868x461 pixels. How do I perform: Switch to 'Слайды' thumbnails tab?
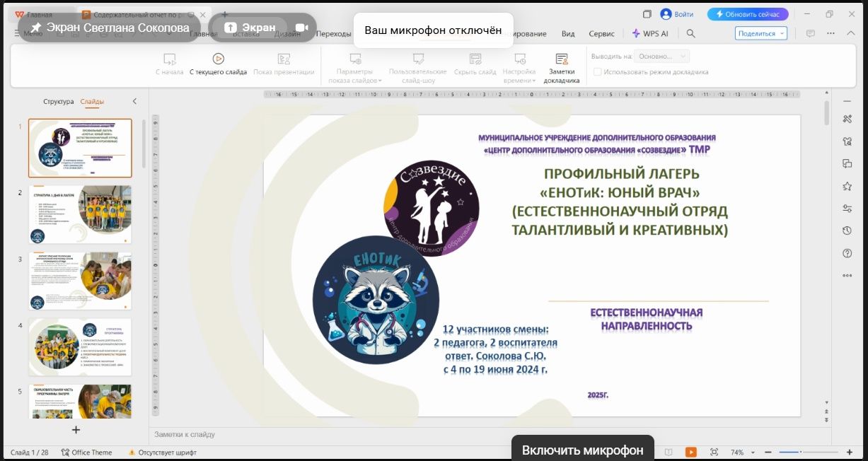point(92,102)
